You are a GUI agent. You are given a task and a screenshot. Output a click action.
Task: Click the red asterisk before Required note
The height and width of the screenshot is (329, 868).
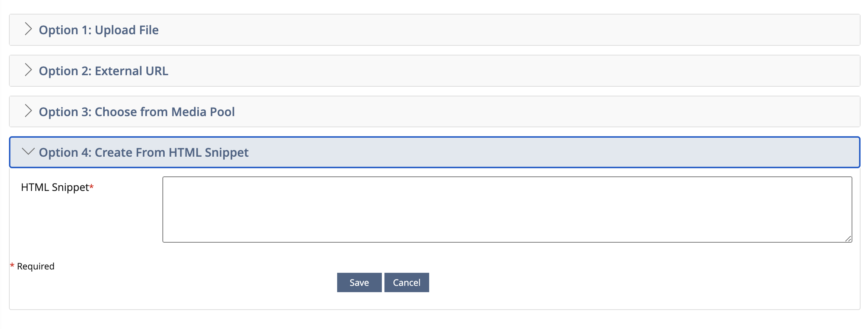point(12,265)
